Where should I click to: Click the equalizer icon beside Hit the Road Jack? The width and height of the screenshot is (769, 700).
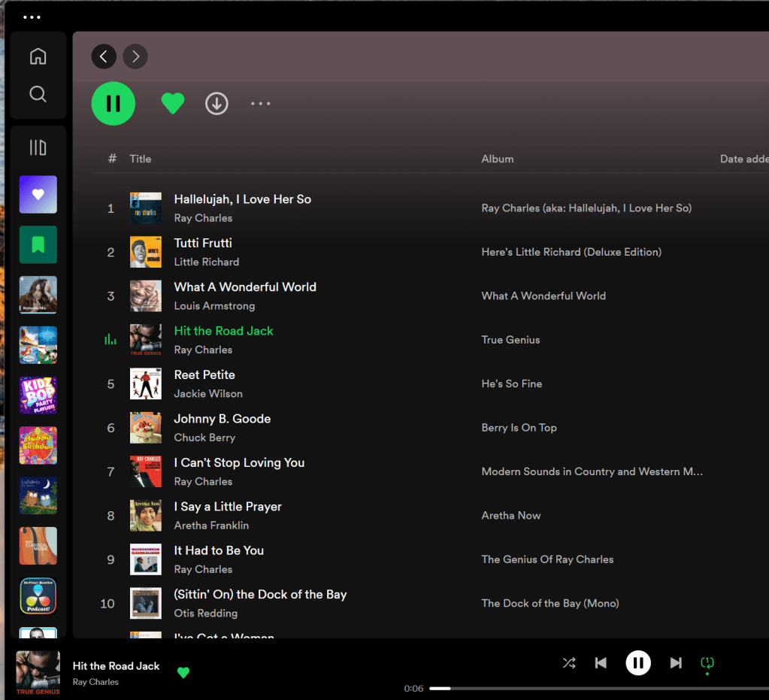111,339
